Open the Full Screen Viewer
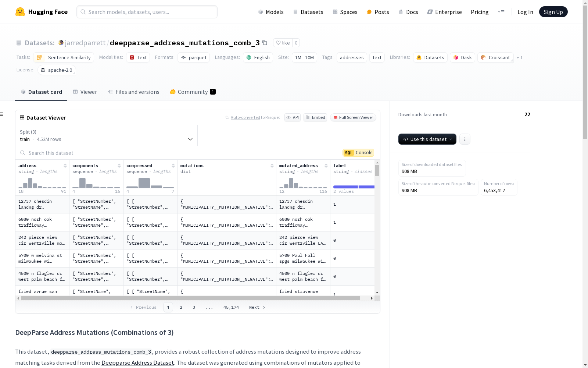588x368 pixels. pos(353,117)
